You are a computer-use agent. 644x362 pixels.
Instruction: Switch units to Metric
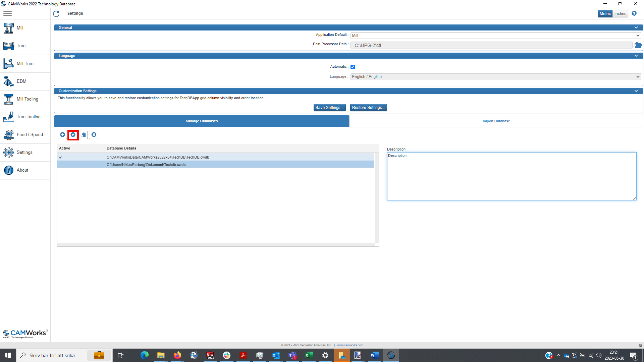[x=605, y=14]
